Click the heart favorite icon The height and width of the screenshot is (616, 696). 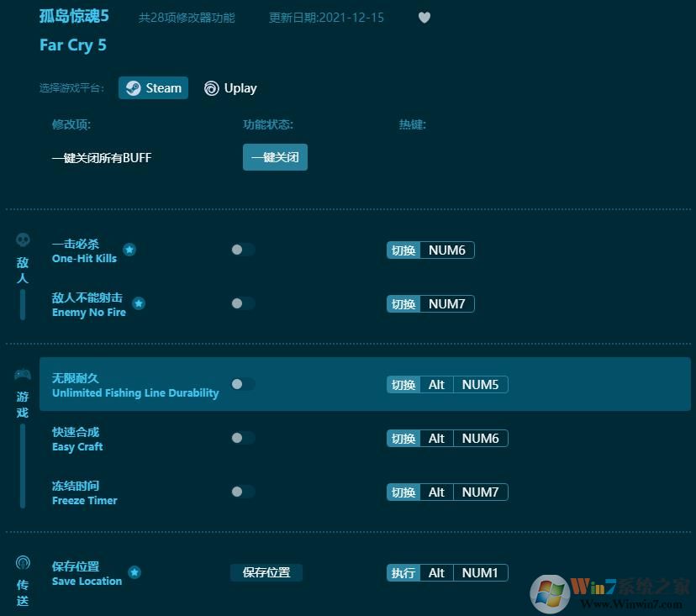pyautogui.click(x=424, y=18)
